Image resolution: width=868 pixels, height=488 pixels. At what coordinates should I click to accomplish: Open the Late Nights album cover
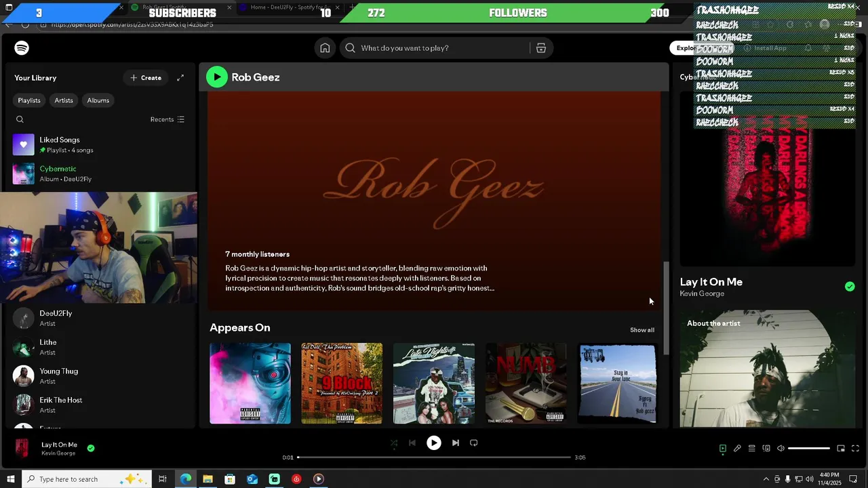click(x=434, y=384)
